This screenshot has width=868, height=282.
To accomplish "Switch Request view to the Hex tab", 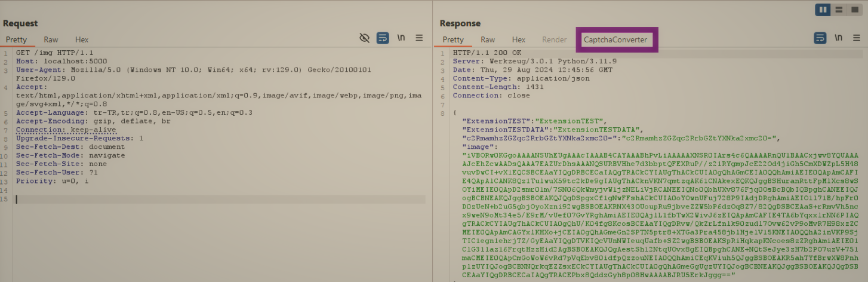I will click(x=82, y=39).
